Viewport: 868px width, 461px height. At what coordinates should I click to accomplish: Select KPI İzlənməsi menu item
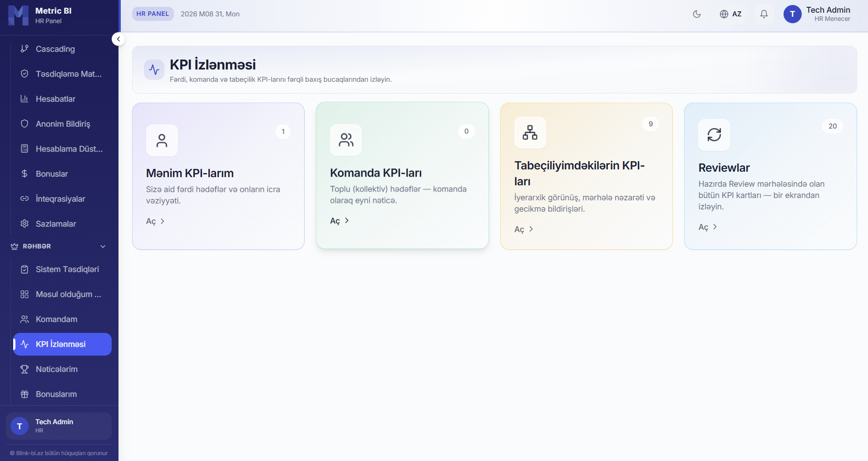pyautogui.click(x=62, y=344)
